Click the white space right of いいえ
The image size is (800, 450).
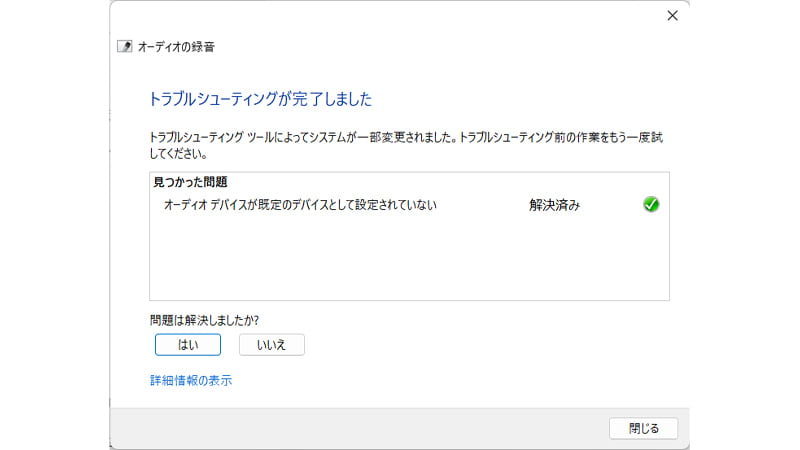480,345
